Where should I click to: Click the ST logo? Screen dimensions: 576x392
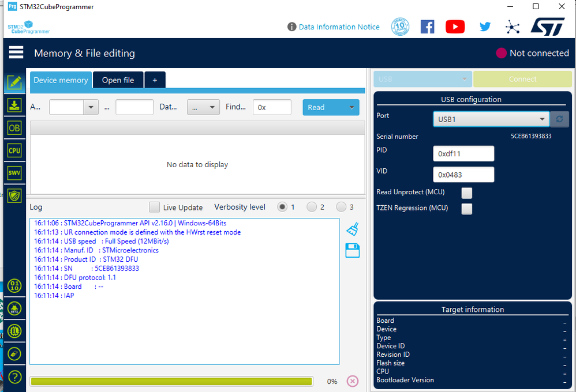coord(547,27)
